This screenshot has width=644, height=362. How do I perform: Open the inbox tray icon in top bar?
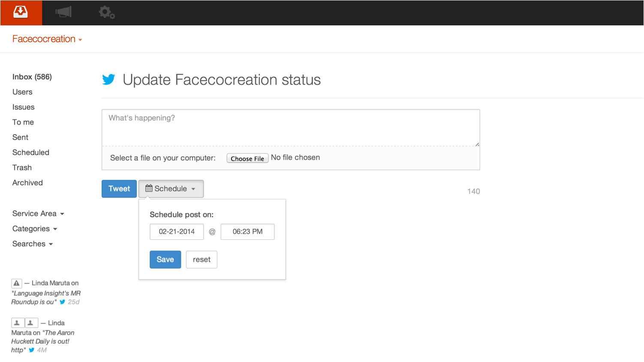21,12
